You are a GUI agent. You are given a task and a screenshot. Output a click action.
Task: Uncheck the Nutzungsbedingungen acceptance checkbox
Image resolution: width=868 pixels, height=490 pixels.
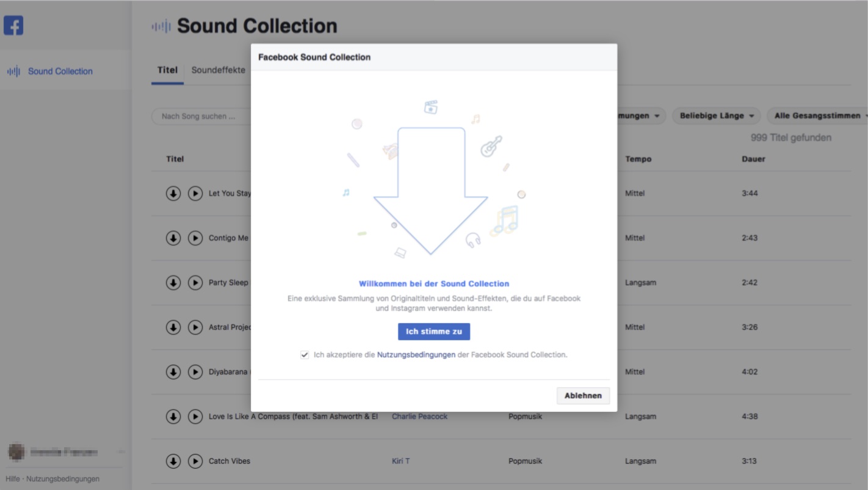[305, 355]
